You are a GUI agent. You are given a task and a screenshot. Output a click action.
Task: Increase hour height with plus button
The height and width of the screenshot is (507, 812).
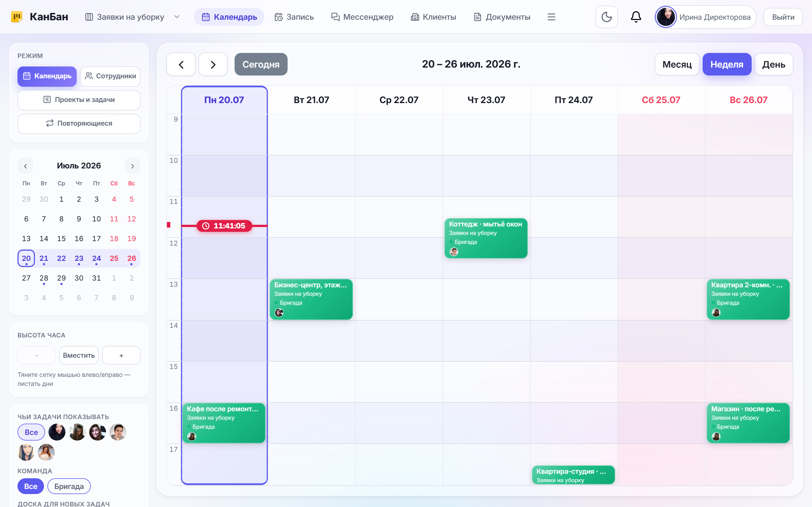(121, 355)
